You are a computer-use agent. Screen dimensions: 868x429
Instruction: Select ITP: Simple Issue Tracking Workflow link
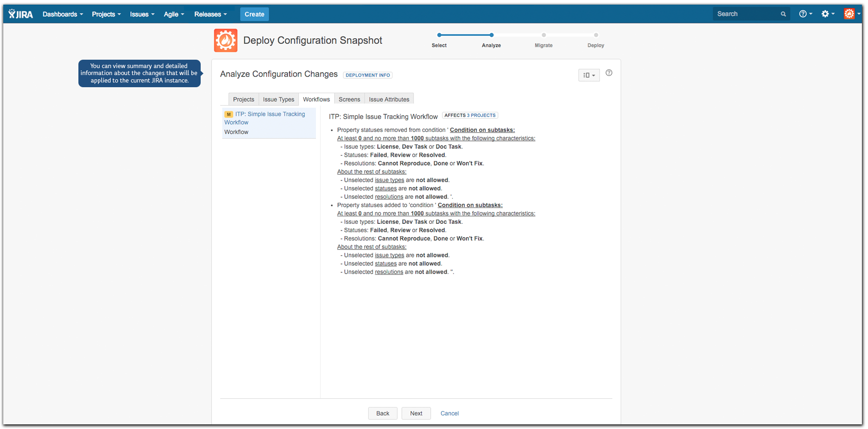point(265,118)
